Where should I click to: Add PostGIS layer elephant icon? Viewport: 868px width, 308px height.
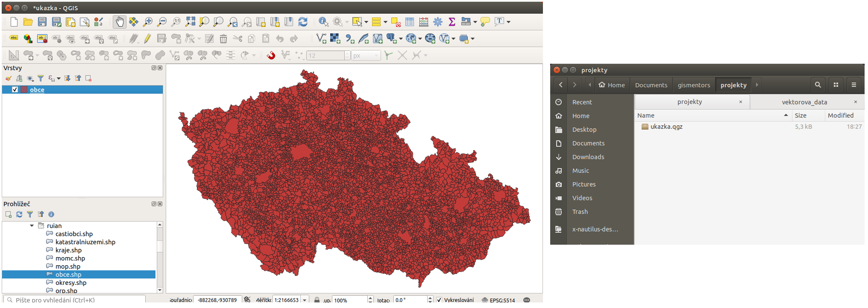[391, 38]
